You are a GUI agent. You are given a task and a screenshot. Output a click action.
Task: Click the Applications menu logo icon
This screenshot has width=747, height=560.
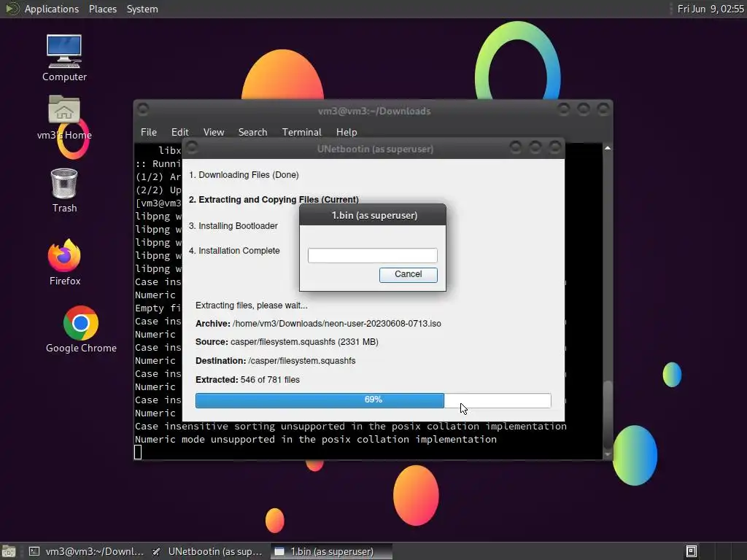[x=12, y=9]
